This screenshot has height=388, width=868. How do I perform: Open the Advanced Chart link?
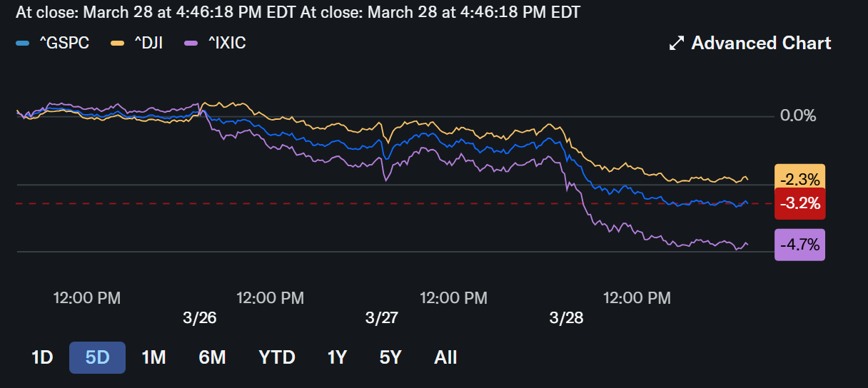pos(761,44)
